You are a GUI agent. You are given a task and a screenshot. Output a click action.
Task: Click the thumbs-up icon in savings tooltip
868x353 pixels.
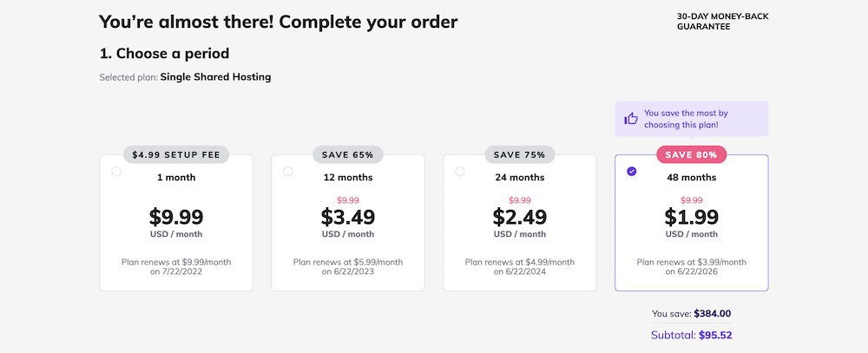click(x=631, y=119)
